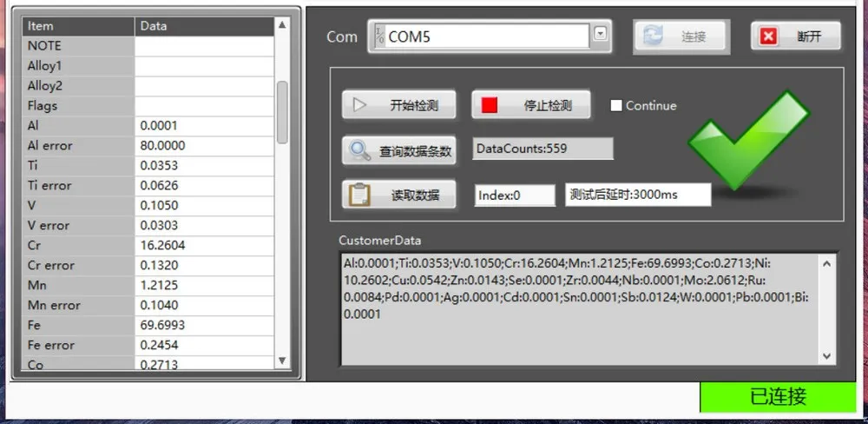
Task: Click the port icon inside COM5 box
Action: (x=379, y=36)
